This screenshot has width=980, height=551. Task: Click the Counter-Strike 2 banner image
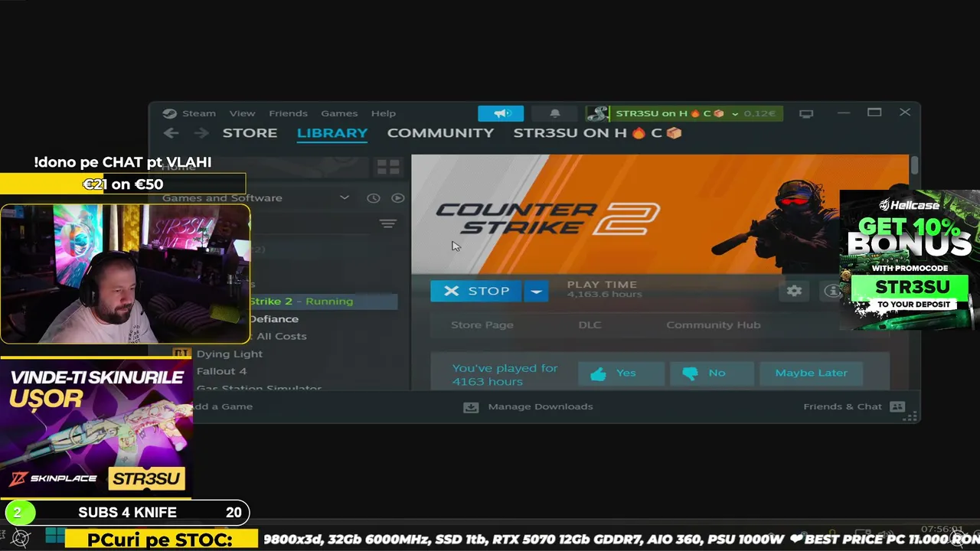pos(660,214)
